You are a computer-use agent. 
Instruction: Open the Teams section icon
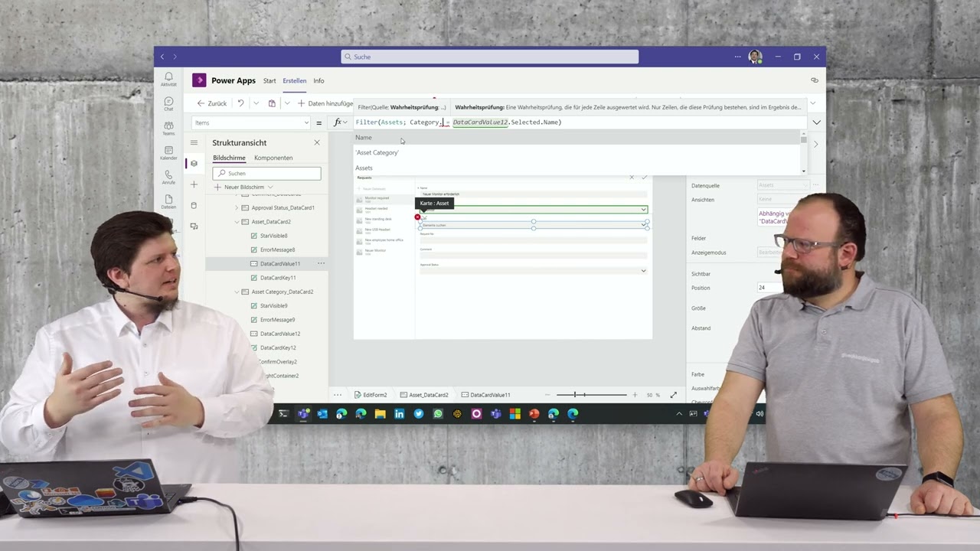point(168,128)
